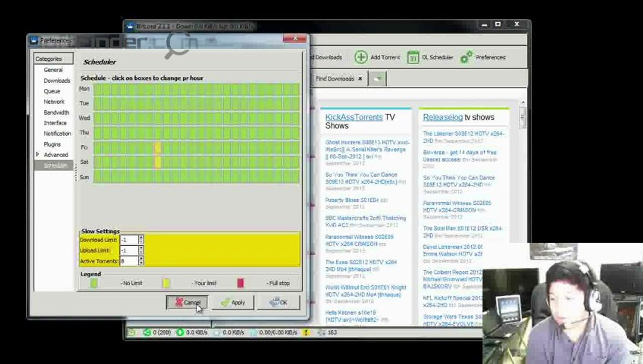Click the green download speed icon in status bar
Image resolution: width=643 pixels, height=364 pixels.
[180, 333]
